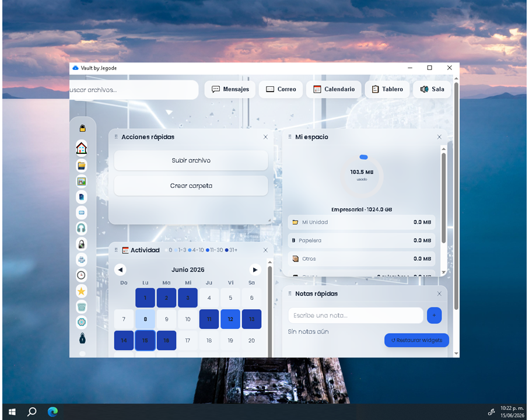Image resolution: width=529 pixels, height=420 pixels.
Task: Select June 8 in activity calendar
Action: (145, 319)
